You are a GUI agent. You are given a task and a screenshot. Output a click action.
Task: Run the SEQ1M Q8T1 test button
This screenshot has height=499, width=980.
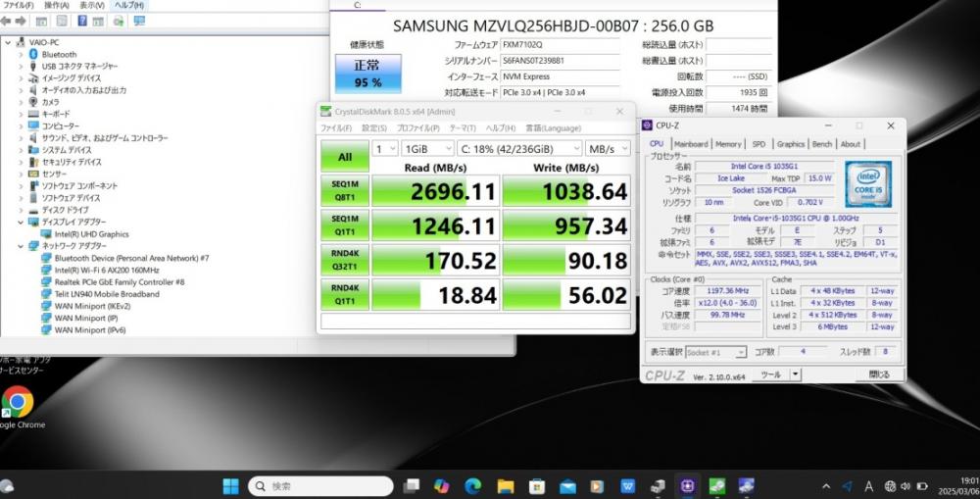click(x=345, y=191)
